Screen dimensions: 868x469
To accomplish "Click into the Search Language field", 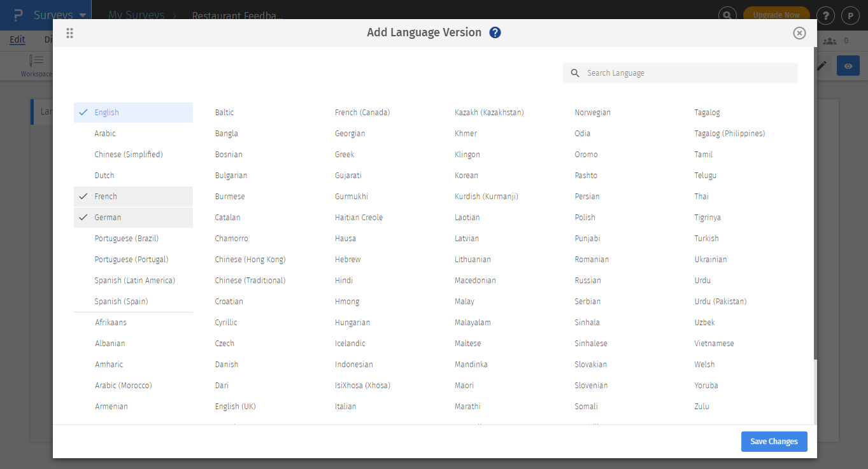I will 680,73.
